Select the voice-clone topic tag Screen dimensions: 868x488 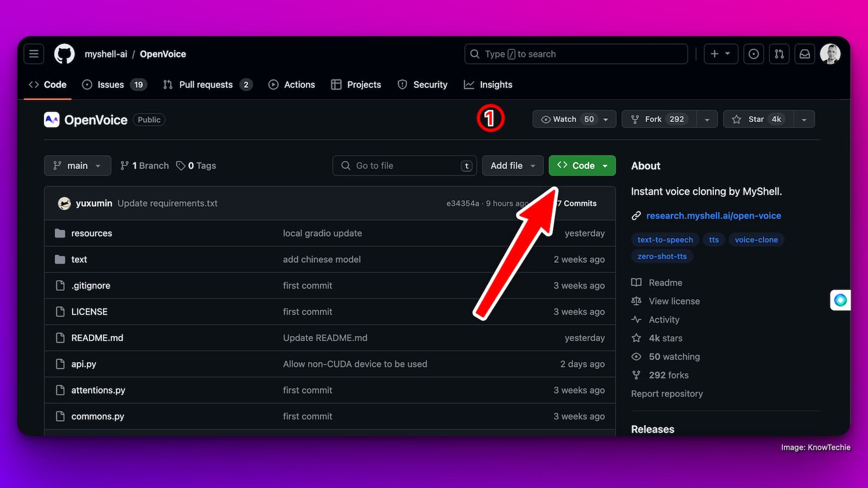coord(756,240)
